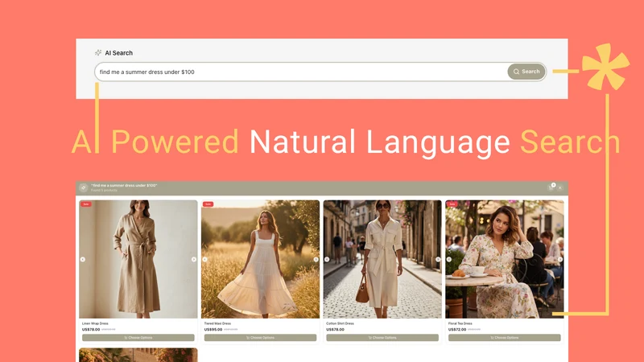644x362 pixels.
Task: Click the US$72.00 price text
Action: (x=457, y=330)
